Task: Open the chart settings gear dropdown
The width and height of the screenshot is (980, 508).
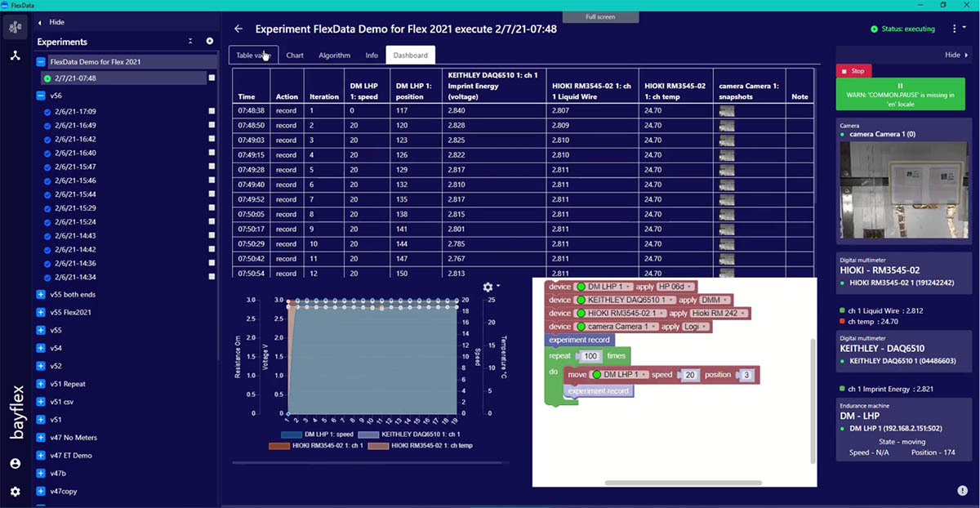Action: pos(490,287)
